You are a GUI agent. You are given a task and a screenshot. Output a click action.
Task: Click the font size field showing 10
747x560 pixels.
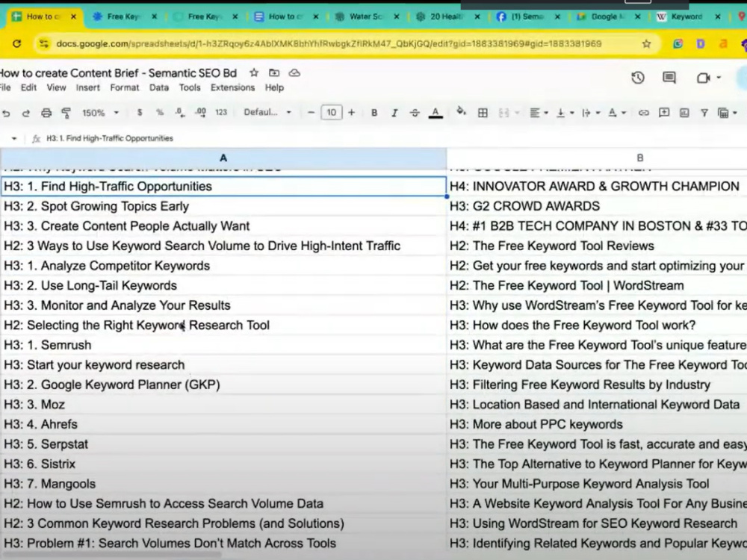pyautogui.click(x=332, y=113)
